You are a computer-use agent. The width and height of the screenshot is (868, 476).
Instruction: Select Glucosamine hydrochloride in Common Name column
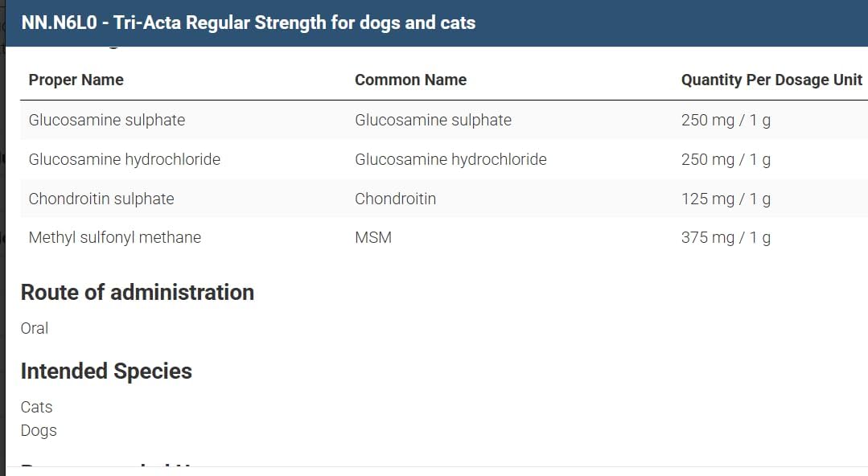[450, 159]
